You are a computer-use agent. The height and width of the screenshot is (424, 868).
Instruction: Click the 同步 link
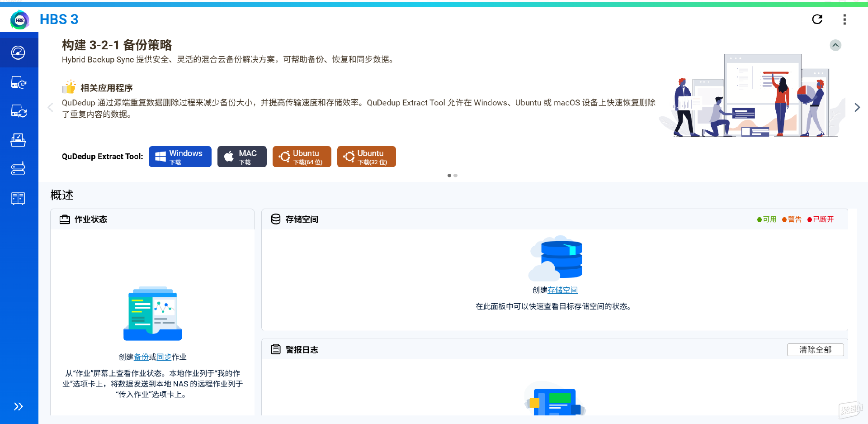tap(164, 357)
